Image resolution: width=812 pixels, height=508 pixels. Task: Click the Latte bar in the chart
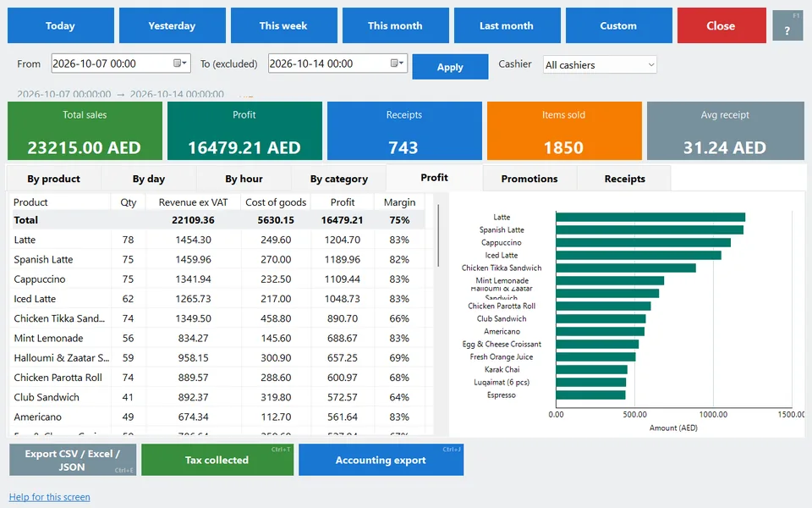[650, 218]
